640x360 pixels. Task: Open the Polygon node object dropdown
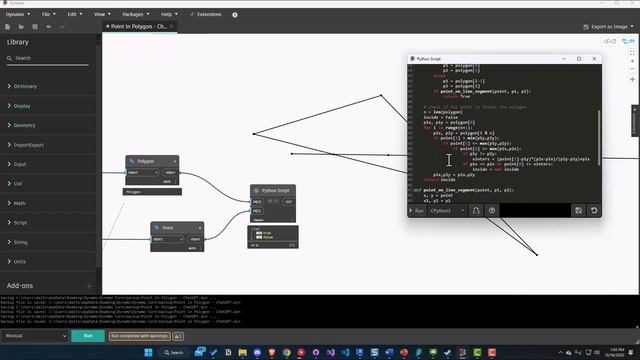point(142,173)
